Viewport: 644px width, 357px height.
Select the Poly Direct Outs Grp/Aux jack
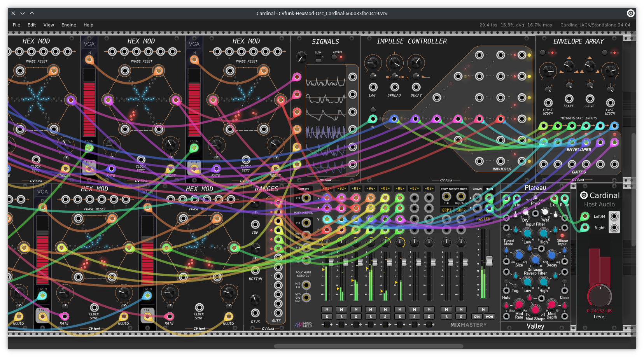pos(461,196)
